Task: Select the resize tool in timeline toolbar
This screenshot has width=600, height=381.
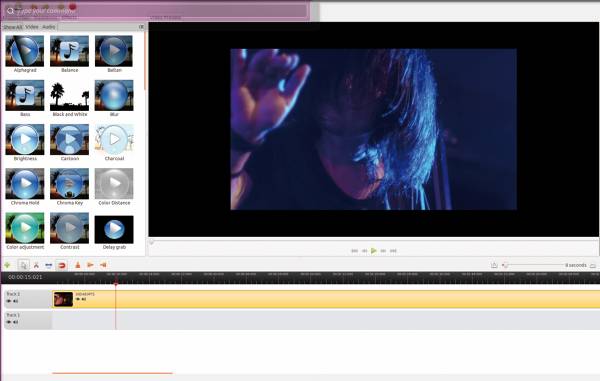Action: (x=49, y=265)
